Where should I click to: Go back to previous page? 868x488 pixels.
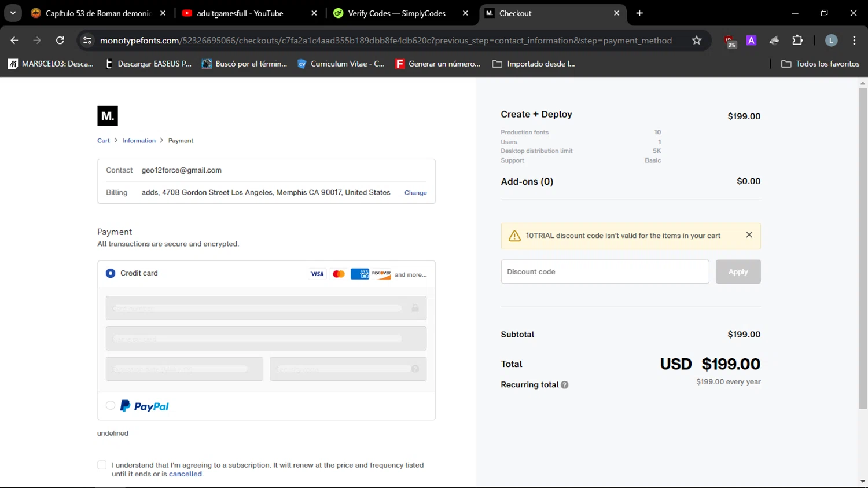(14, 40)
